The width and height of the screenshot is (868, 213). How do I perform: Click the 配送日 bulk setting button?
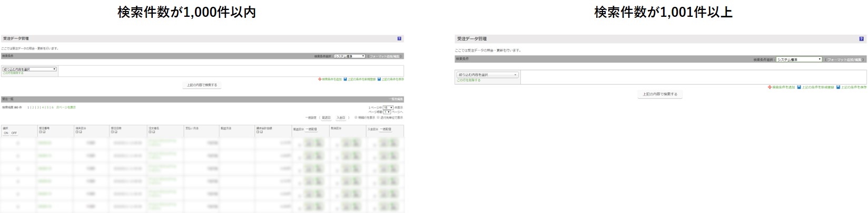pyautogui.click(x=327, y=118)
